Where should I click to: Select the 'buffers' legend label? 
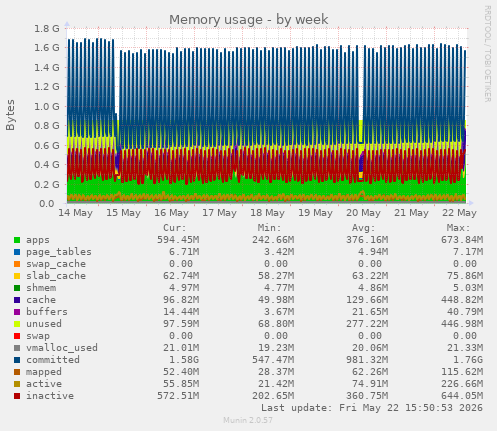[47, 312]
